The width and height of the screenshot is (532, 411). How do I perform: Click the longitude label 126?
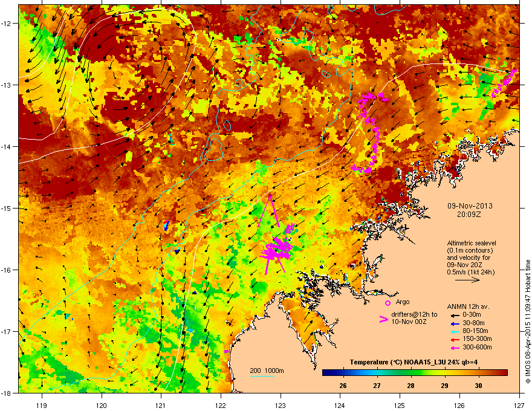tap(459, 405)
